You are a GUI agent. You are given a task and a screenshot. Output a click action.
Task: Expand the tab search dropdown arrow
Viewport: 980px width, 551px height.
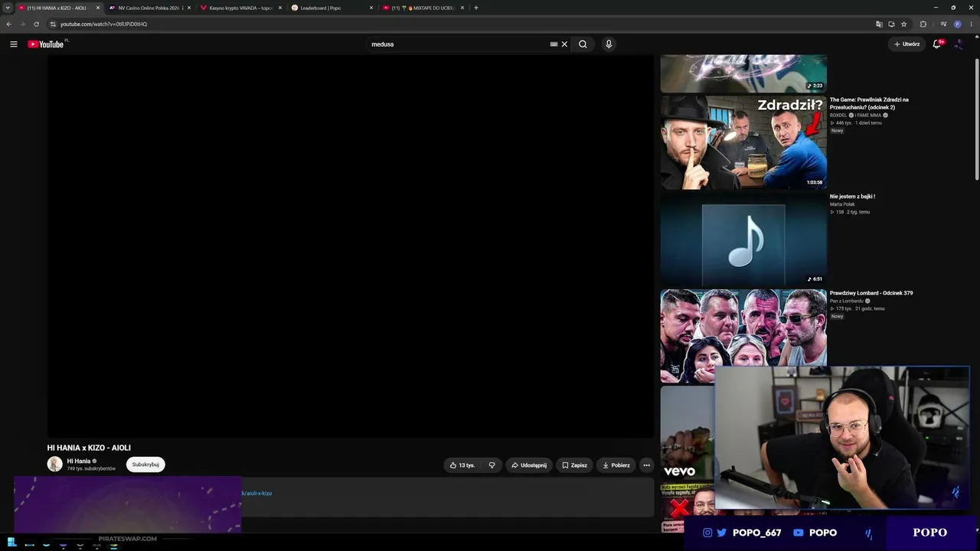click(x=8, y=8)
